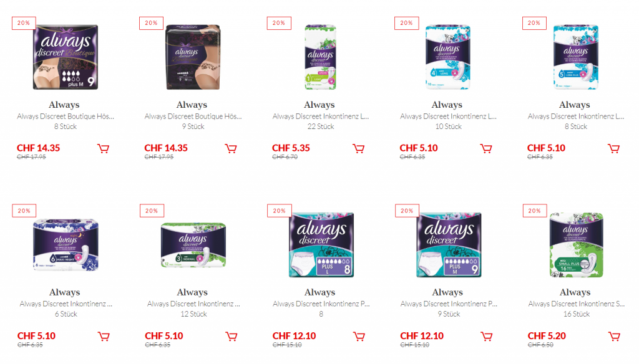Add the top-row 8 Stück CHF 5.10 item to cart
639x364 pixels.
point(613,148)
